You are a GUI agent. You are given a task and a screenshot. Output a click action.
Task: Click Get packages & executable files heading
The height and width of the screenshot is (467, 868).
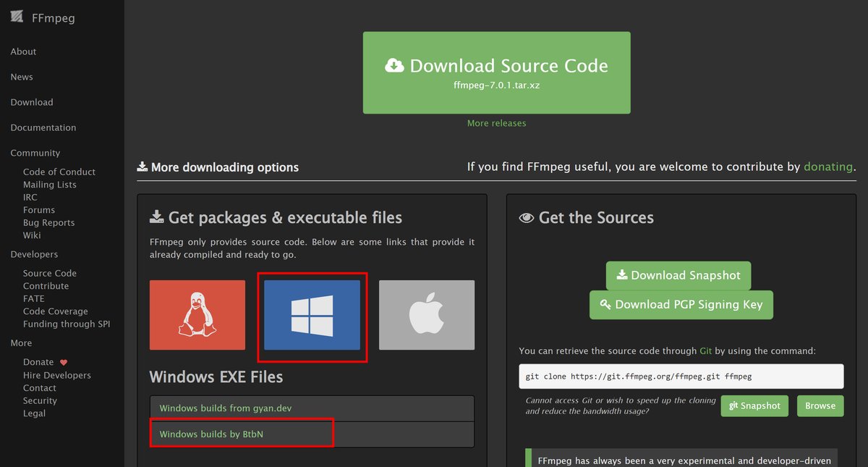pos(276,217)
